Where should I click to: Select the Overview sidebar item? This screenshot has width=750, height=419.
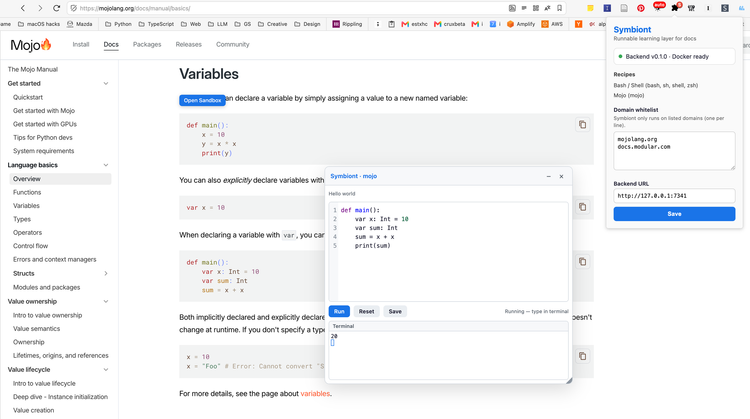60,179
